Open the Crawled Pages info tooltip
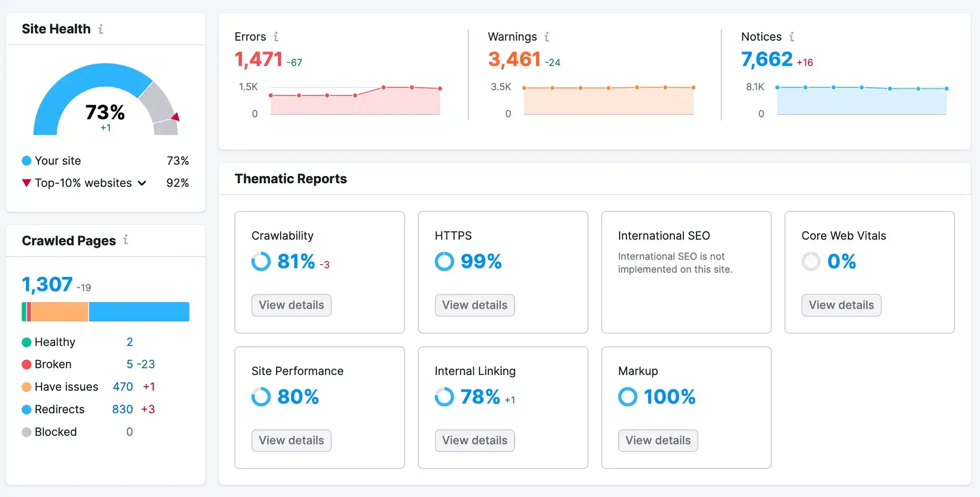Image resolution: width=980 pixels, height=497 pixels. click(126, 240)
